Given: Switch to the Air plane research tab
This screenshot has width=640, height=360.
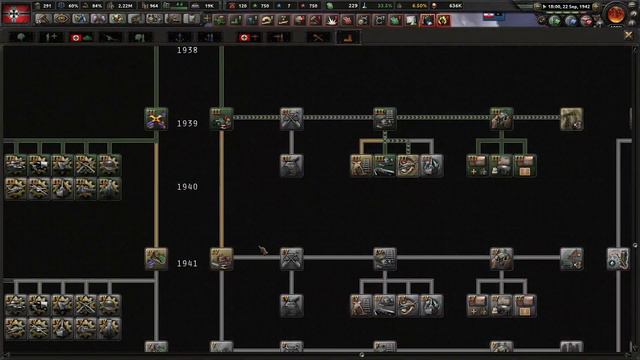Looking at the screenshot, I should [249, 38].
